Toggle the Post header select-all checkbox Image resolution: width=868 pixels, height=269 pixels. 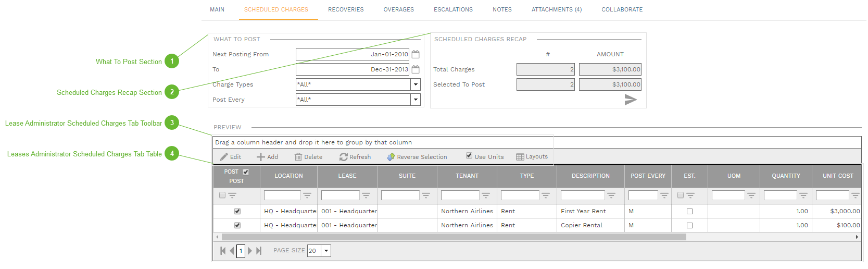click(x=246, y=172)
